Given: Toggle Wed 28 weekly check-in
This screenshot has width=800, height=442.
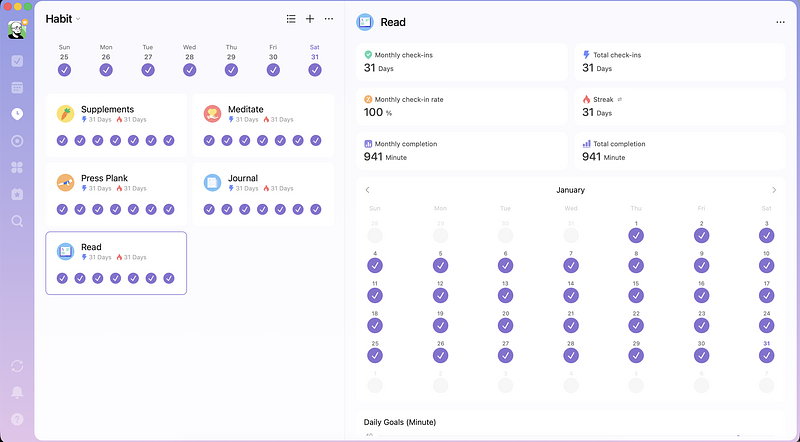Looking at the screenshot, I should coord(189,70).
